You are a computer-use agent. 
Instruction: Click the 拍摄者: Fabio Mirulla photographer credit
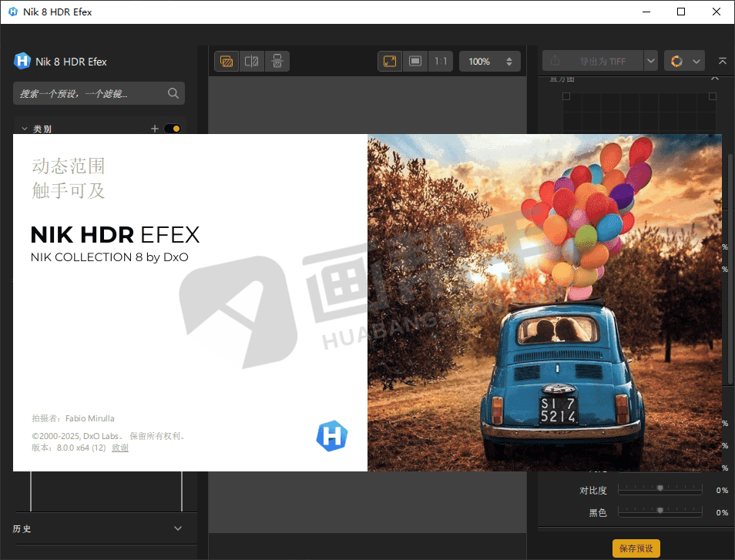(x=73, y=418)
